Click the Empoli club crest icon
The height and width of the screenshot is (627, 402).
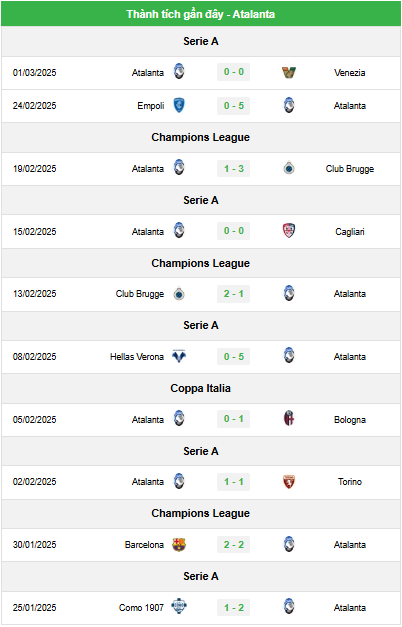[179, 106]
